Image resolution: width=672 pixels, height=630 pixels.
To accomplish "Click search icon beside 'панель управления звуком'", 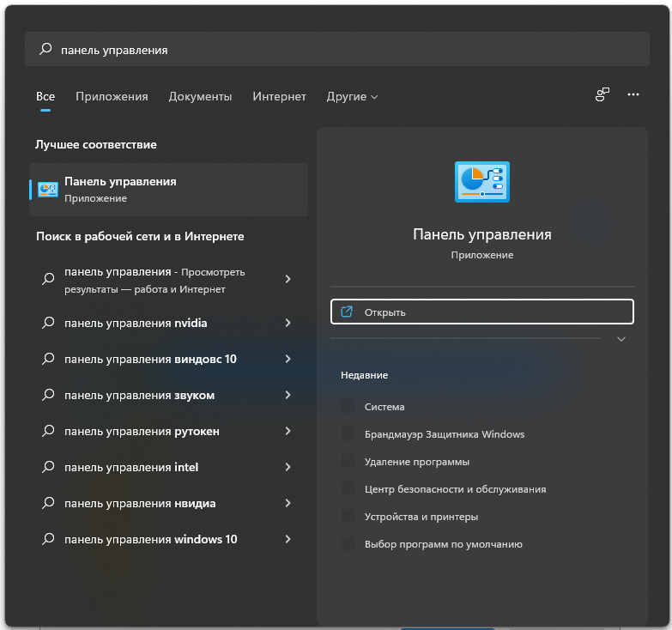I will tap(48, 394).
